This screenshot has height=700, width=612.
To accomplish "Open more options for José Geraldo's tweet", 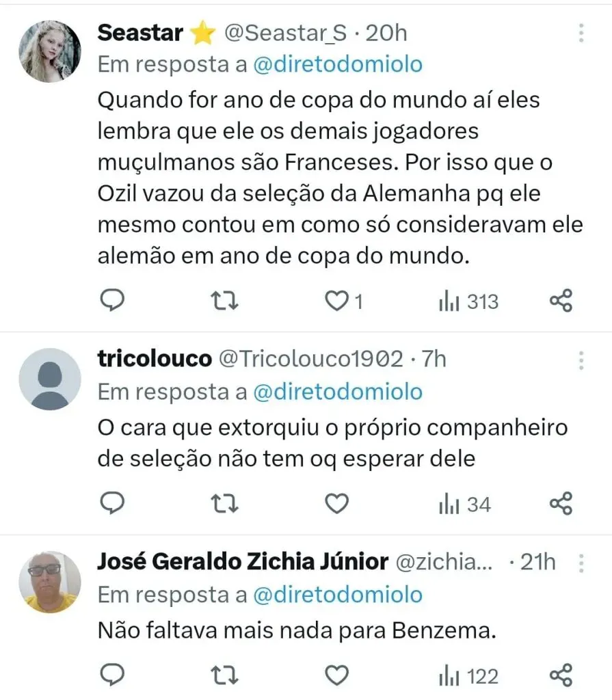I will (x=581, y=563).
